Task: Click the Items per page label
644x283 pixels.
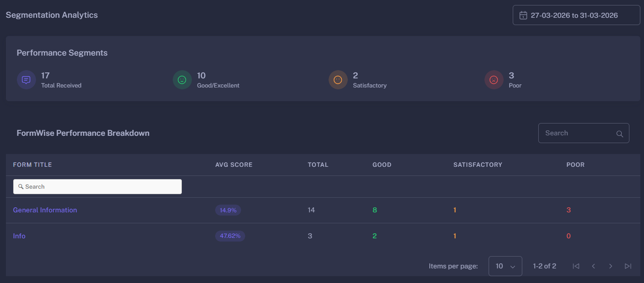Action: click(x=453, y=266)
